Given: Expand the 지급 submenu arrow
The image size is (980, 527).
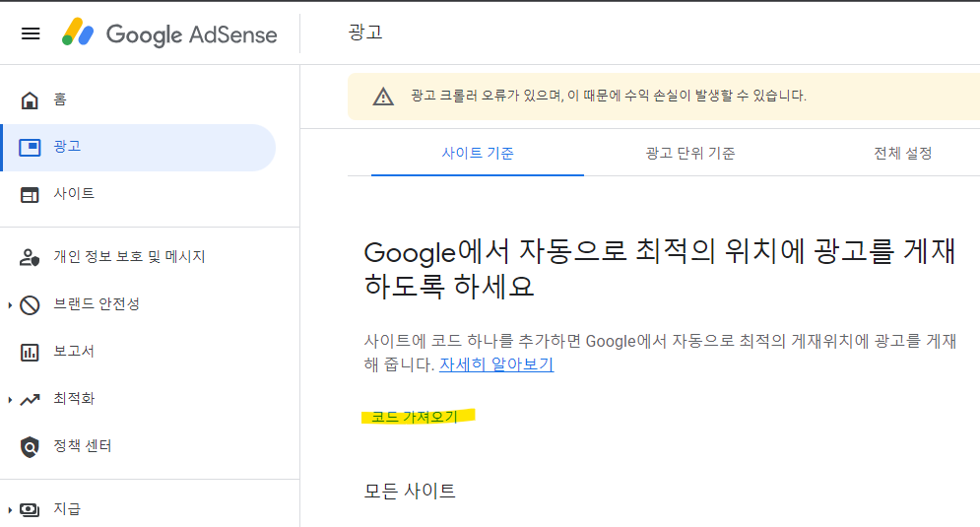Looking at the screenshot, I should pyautogui.click(x=10, y=509).
